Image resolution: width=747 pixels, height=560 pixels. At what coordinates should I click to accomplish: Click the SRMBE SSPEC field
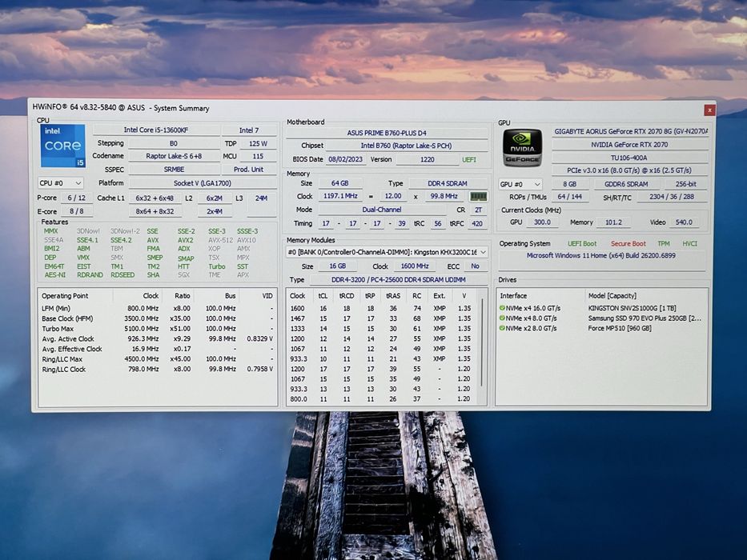174,170
